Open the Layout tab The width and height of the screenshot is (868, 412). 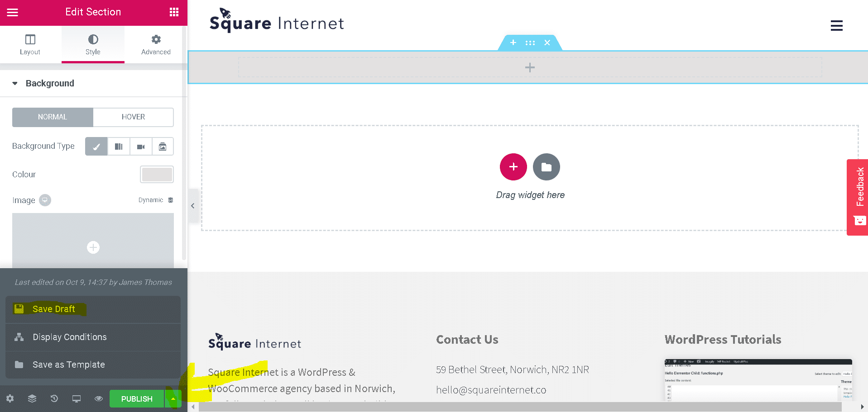point(30,44)
